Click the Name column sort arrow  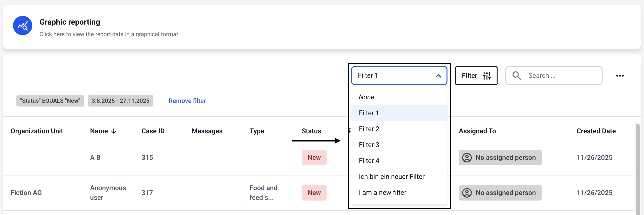tap(114, 131)
